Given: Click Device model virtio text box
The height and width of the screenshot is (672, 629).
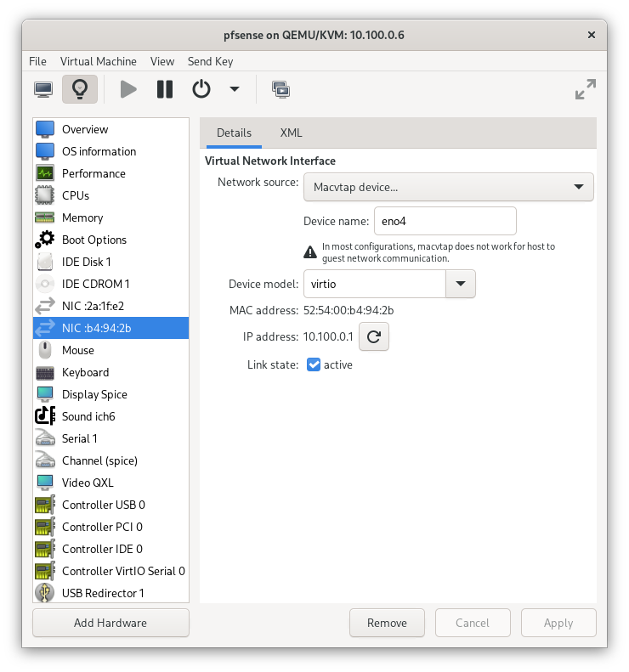Looking at the screenshot, I should pos(375,284).
